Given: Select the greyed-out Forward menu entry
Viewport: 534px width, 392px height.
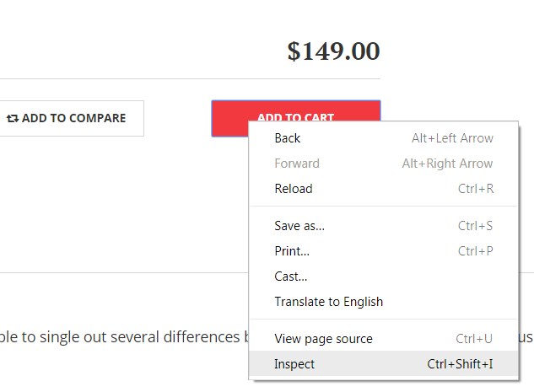Looking at the screenshot, I should [x=384, y=164].
